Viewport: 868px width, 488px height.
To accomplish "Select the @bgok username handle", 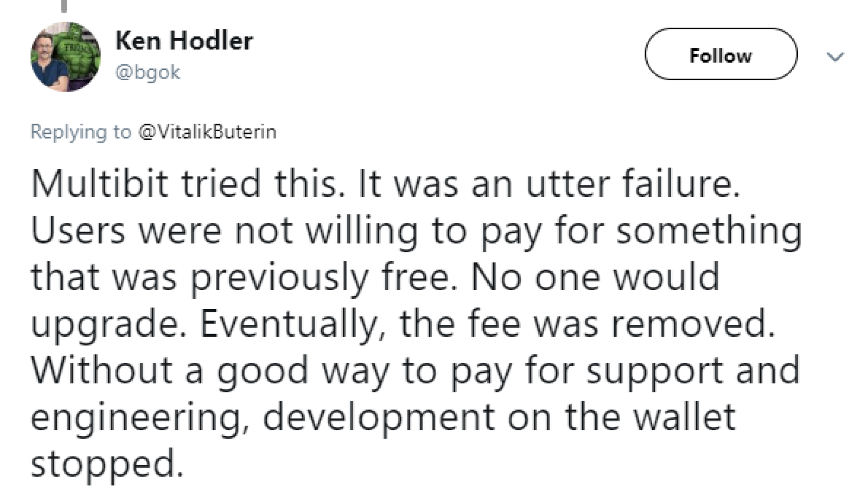I will tap(148, 72).
